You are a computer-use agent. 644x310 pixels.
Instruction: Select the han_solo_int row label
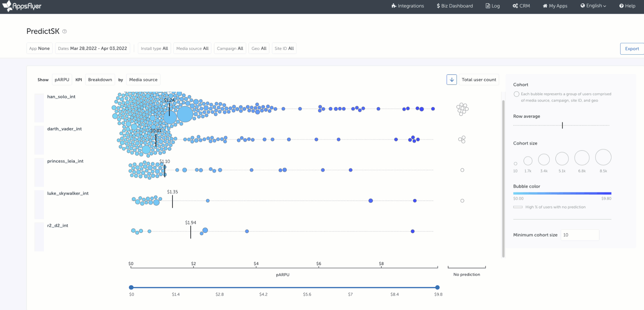coord(61,97)
